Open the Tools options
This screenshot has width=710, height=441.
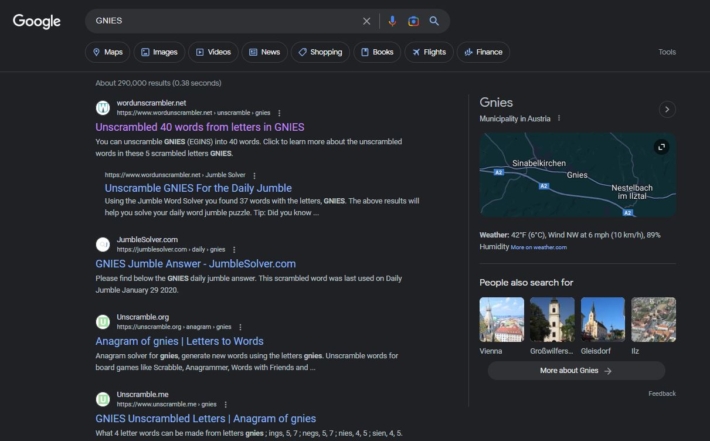[667, 52]
